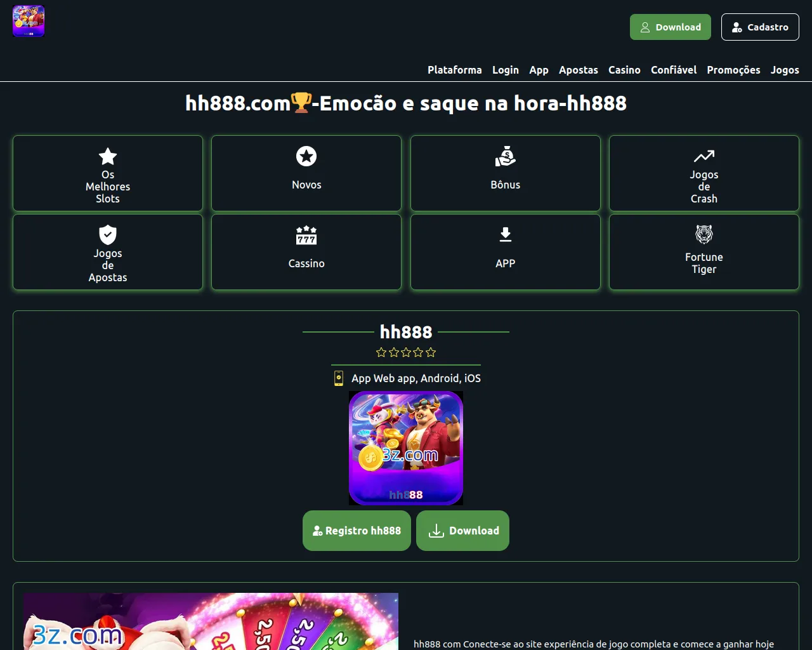Select Apostas in the navigation bar
812x650 pixels.
(579, 70)
